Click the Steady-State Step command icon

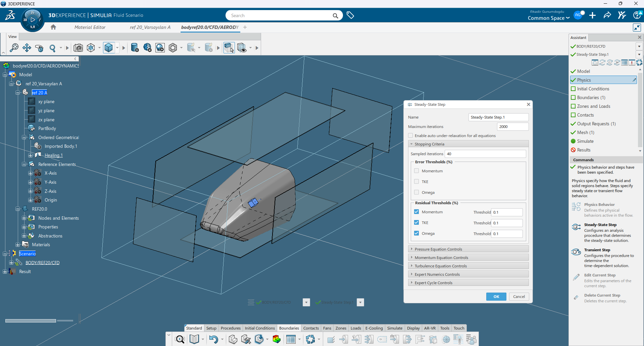click(x=576, y=227)
